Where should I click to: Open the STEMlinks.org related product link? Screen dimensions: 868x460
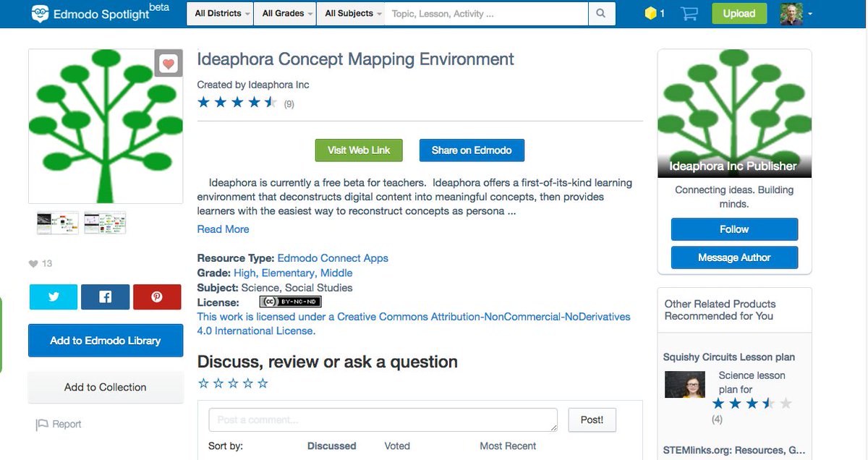[734, 451]
